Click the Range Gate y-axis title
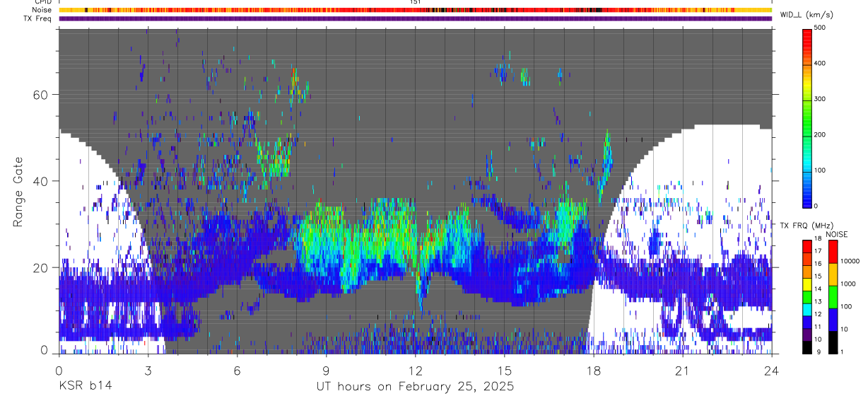Screen dimensions: 868x401 (x=19, y=192)
